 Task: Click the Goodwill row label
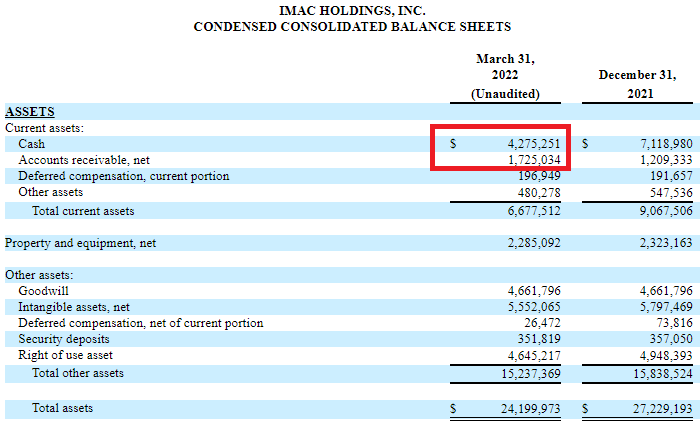tap(43, 291)
